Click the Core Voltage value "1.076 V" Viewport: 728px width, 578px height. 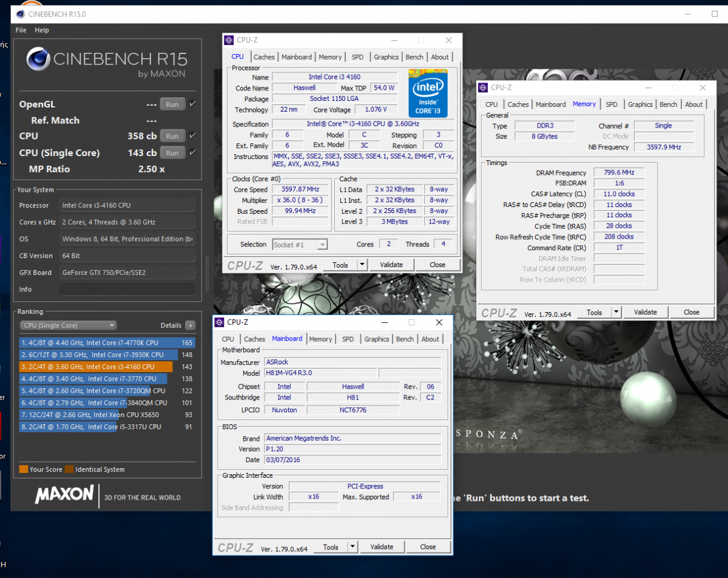[x=376, y=110]
